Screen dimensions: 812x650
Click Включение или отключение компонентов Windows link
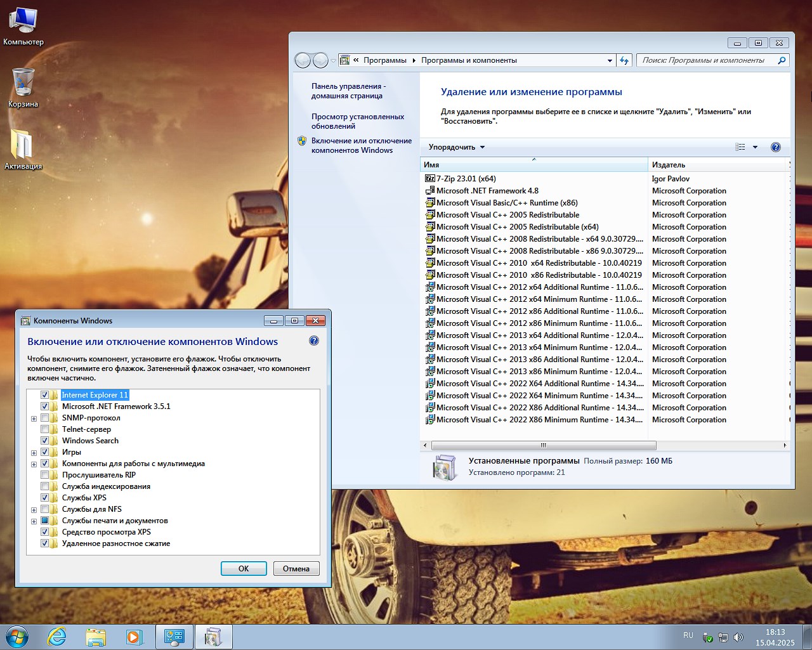click(x=362, y=145)
